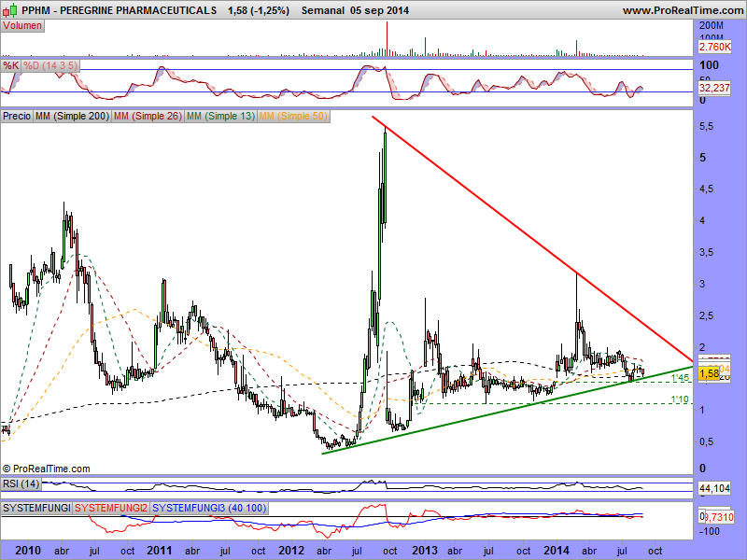Click the 2,5 price axis label
This screenshot has height=560, width=747.
click(x=706, y=315)
